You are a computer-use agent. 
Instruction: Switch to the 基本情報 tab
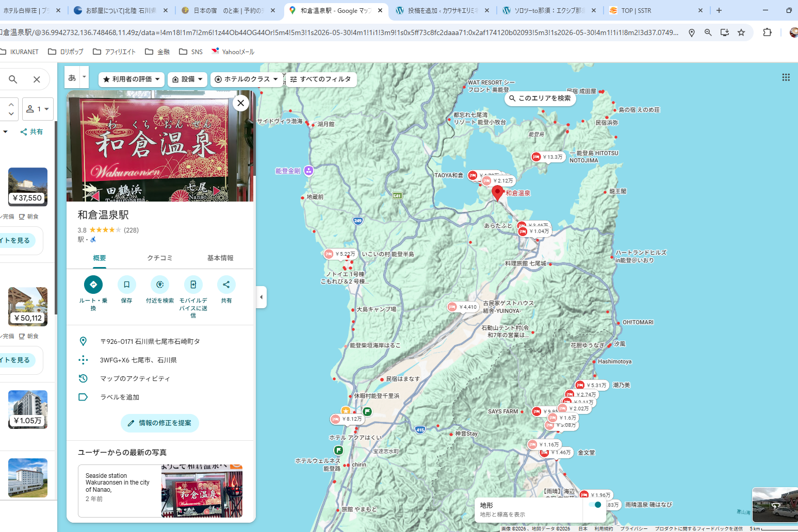[220, 258]
